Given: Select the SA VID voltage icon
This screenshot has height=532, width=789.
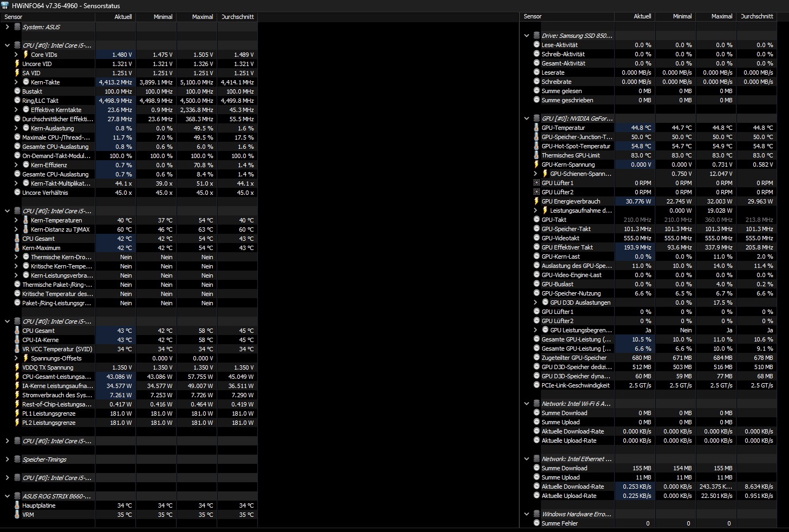Looking at the screenshot, I should [17, 73].
